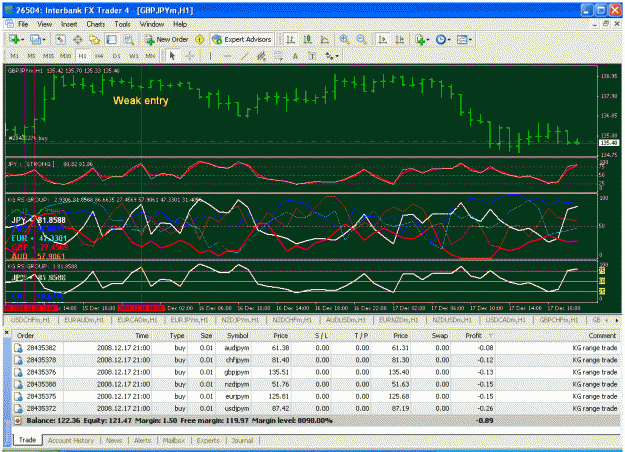Image resolution: width=625 pixels, height=452 pixels.
Task: Pick the Equidistant Channel tool
Action: [x=261, y=56]
